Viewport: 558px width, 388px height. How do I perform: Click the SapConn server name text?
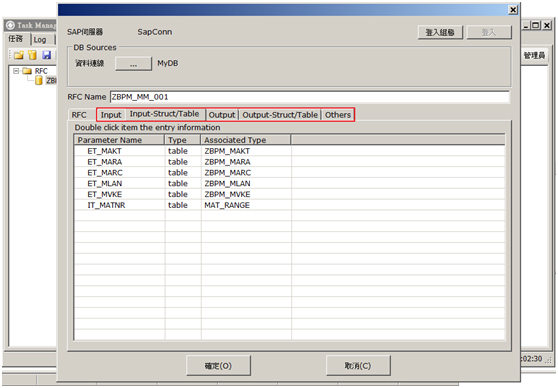(x=155, y=32)
